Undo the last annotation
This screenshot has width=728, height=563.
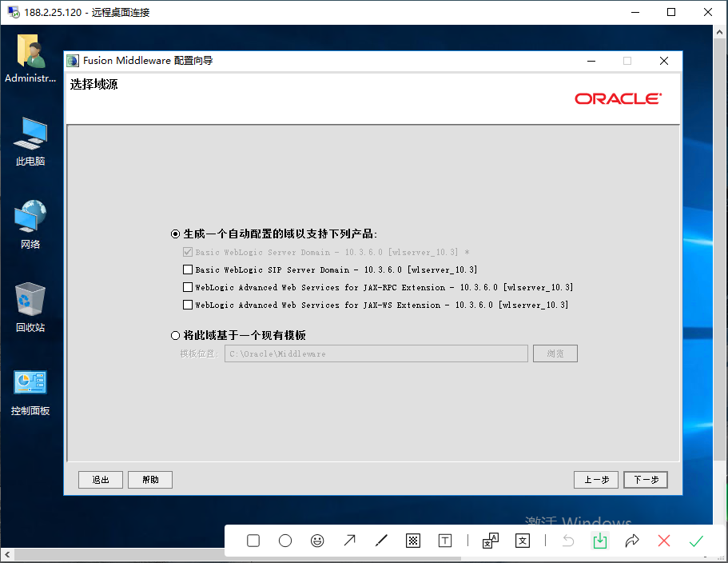click(568, 541)
